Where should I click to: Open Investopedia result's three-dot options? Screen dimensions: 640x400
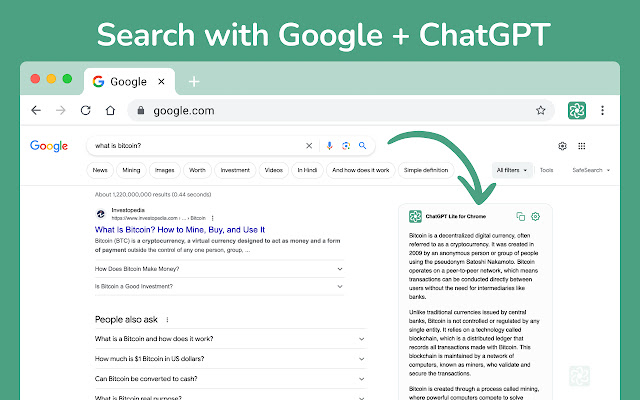tap(213, 218)
